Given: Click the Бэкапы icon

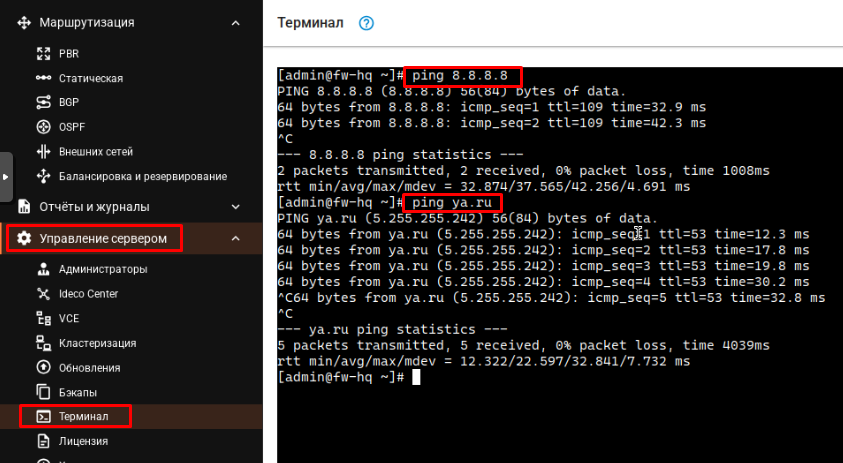Looking at the screenshot, I should pyautogui.click(x=43, y=392).
